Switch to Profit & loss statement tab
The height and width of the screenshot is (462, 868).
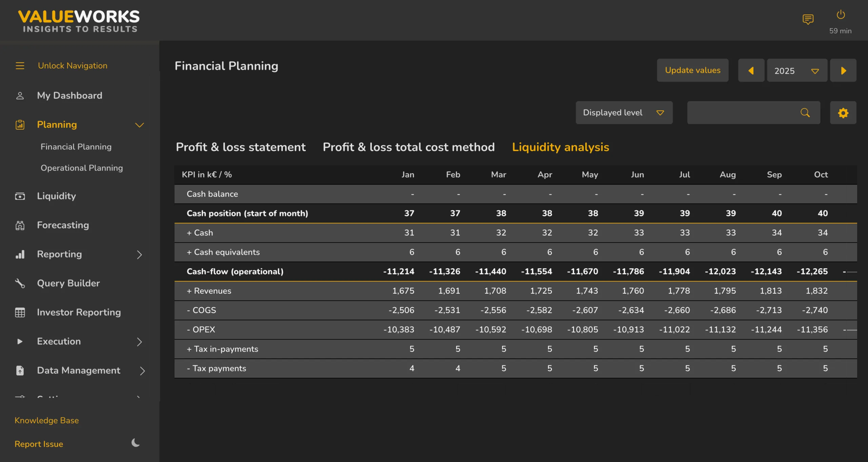pyautogui.click(x=241, y=147)
